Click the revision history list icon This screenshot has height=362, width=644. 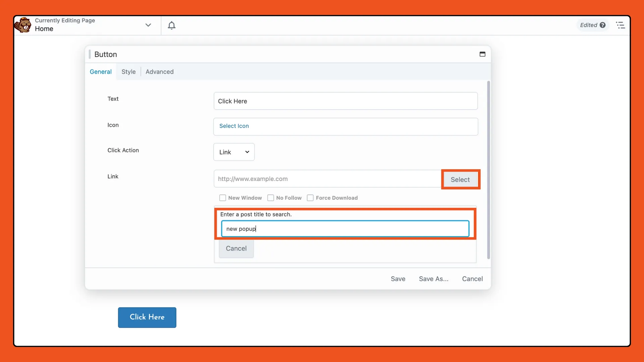(620, 25)
